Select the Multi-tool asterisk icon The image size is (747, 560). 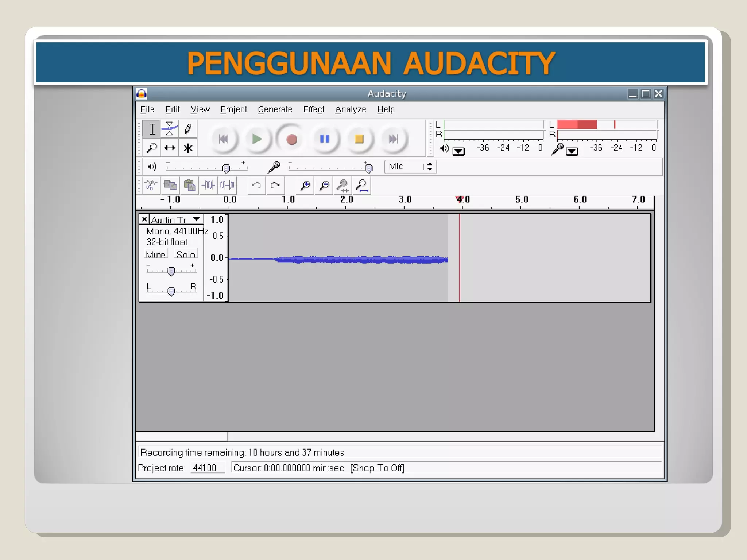tap(188, 148)
